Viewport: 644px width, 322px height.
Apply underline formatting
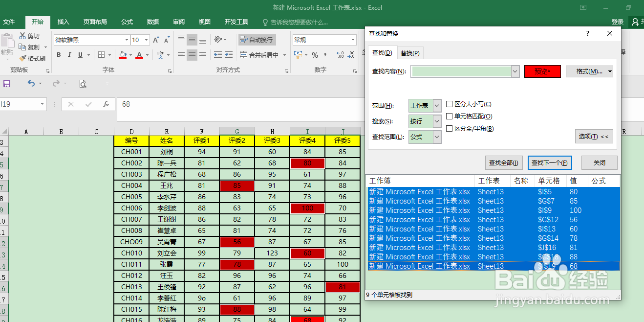(79, 55)
